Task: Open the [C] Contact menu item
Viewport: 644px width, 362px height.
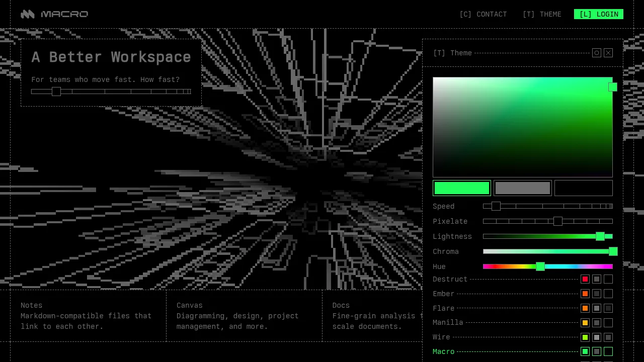Action: coord(483,14)
